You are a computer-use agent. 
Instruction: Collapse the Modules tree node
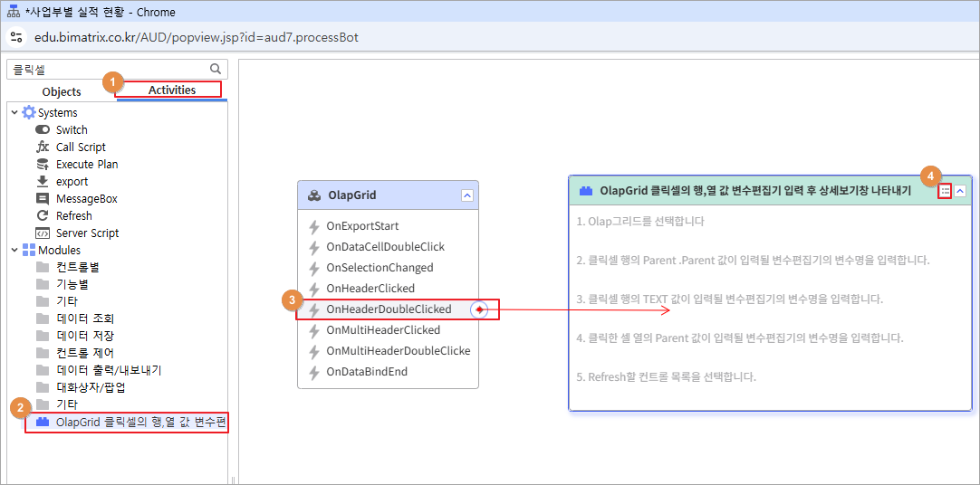(14, 251)
